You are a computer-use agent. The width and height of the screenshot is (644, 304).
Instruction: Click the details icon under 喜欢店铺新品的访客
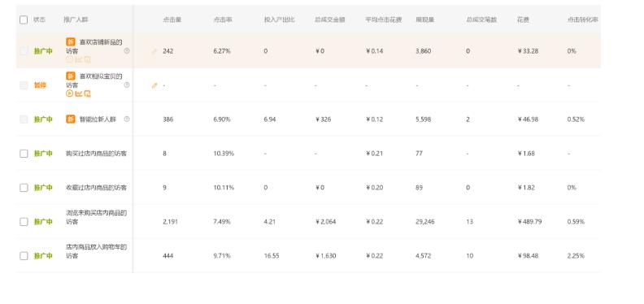coord(87,59)
